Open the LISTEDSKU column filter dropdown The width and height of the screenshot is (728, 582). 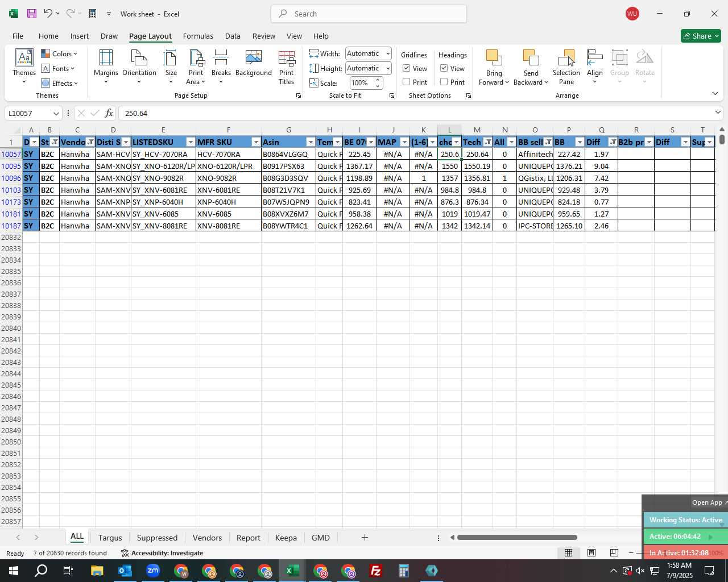(x=191, y=142)
